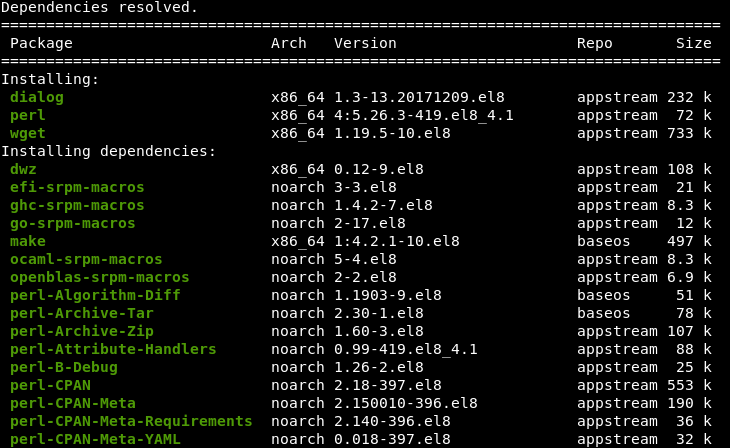This screenshot has width=730, height=448.
Task: Click the 232 k size for dialog
Action: pos(689,97)
